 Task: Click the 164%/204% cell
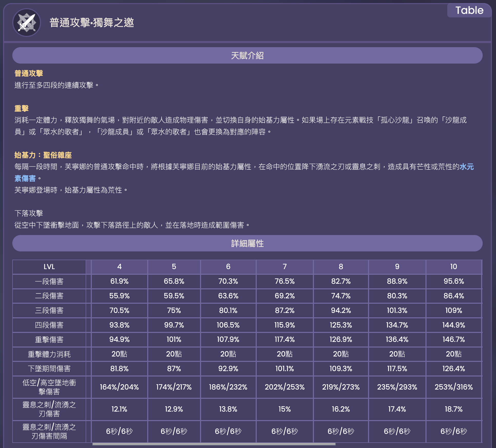(x=120, y=387)
